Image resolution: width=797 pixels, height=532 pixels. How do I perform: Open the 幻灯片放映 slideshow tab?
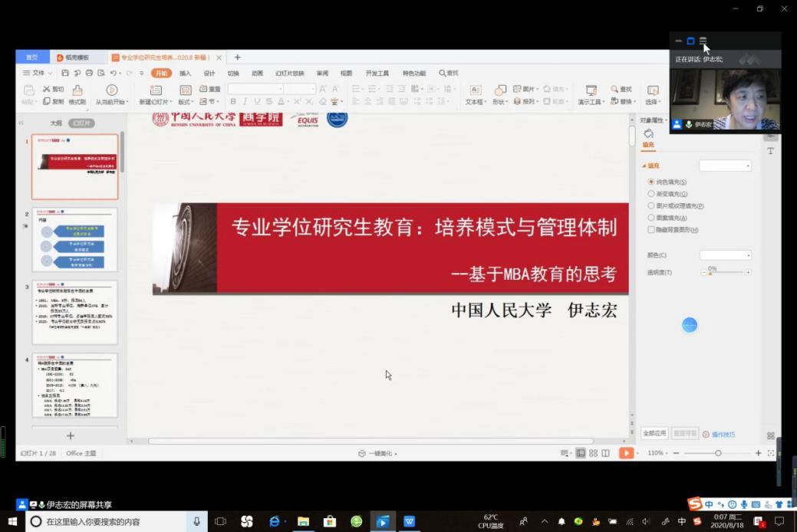tap(290, 74)
